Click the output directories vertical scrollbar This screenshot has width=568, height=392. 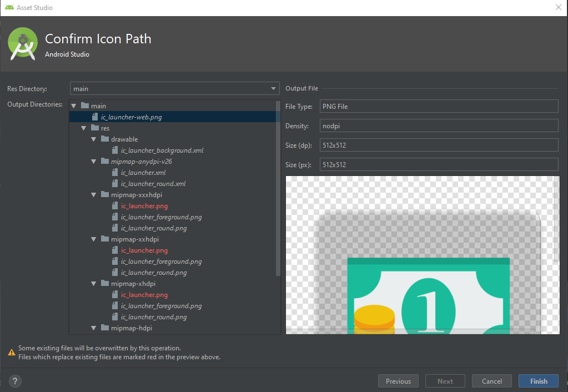278,189
